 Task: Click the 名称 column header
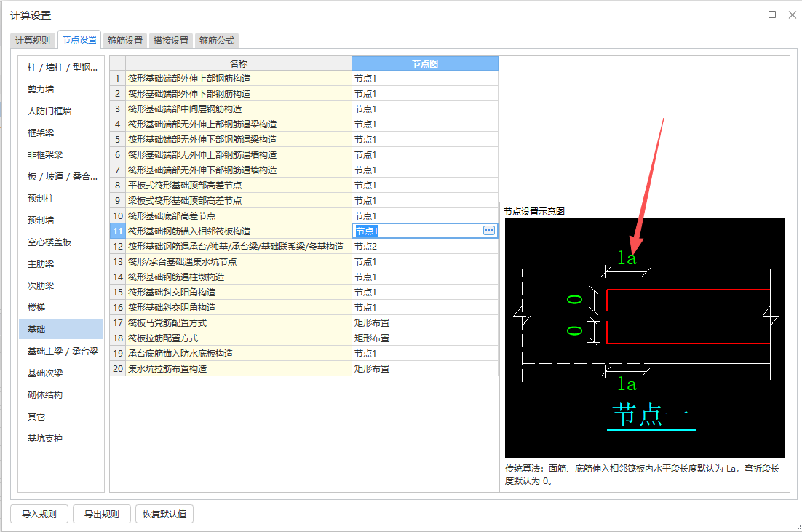point(239,63)
